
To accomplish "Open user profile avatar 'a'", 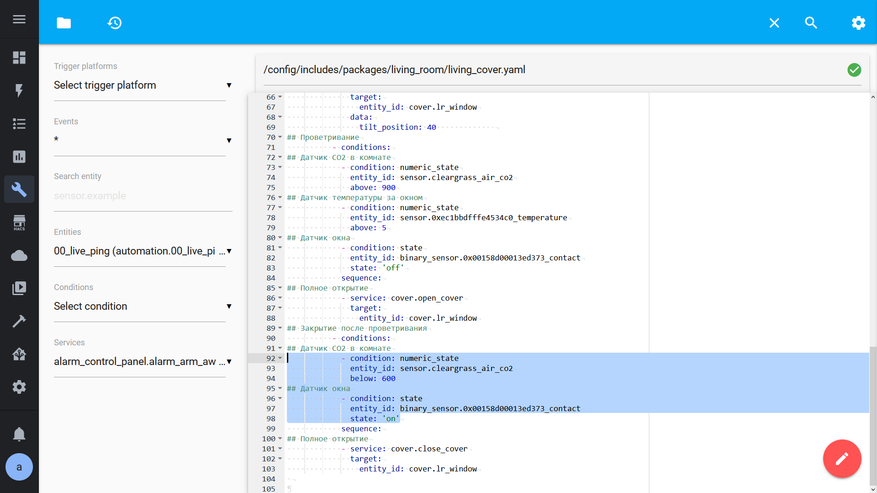I will 19,467.
